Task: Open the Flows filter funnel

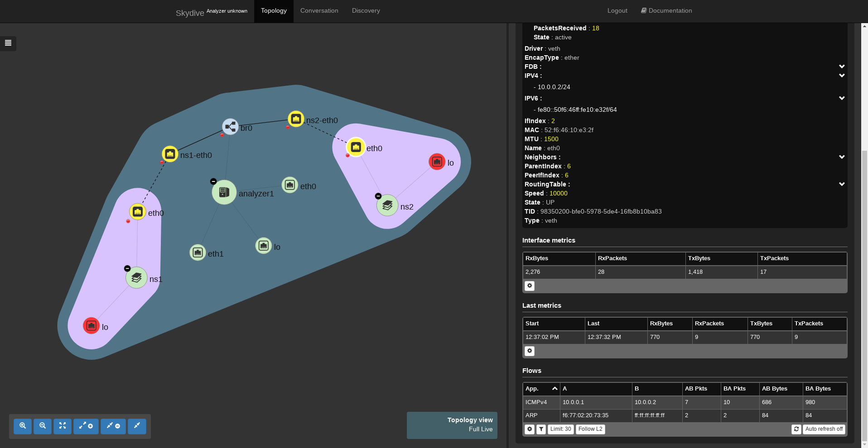Action: 541,429
